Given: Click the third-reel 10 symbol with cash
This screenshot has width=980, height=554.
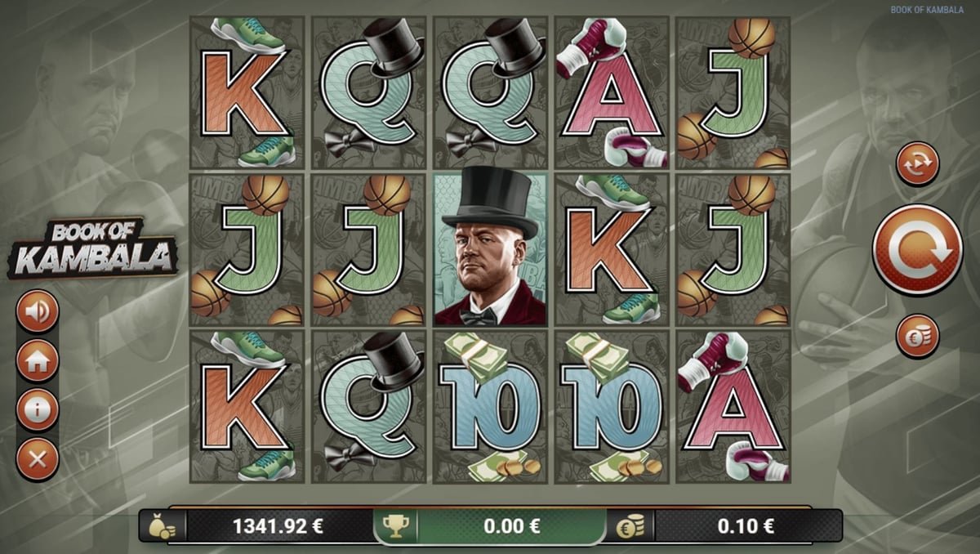Looking at the screenshot, I should 490,406.
